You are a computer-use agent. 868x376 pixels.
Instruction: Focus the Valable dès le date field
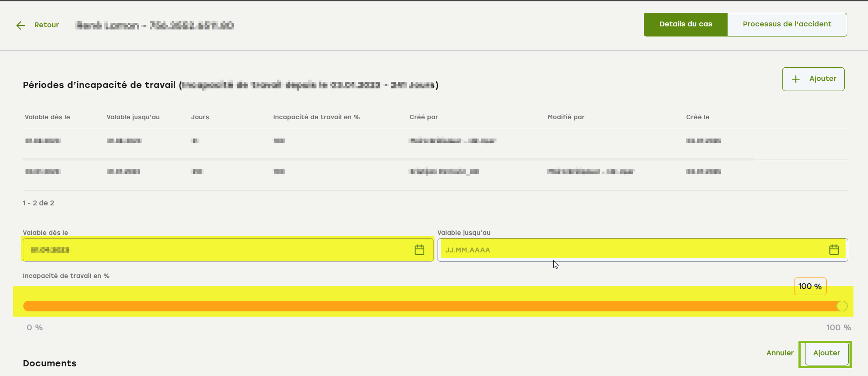tap(216, 250)
